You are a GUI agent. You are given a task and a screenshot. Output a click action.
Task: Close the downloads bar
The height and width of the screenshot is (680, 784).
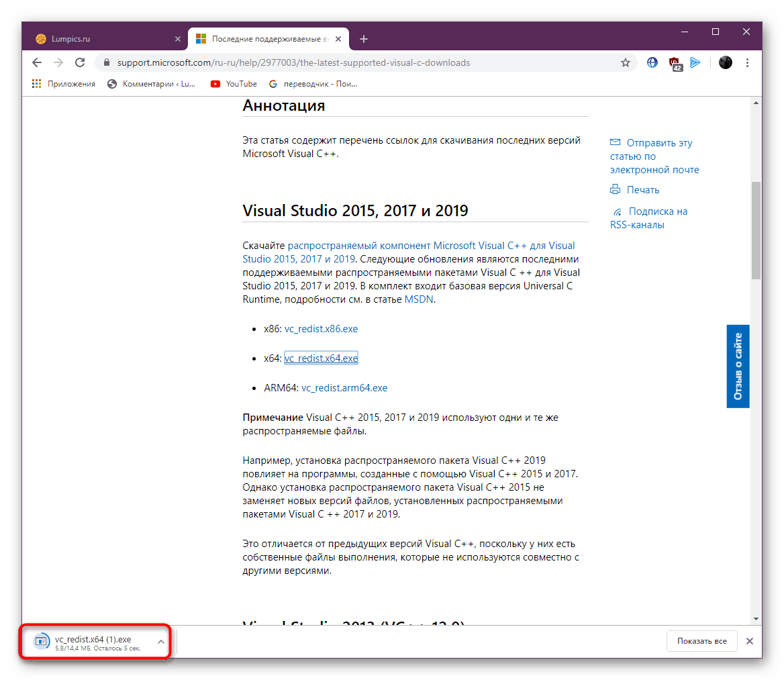[x=750, y=641]
